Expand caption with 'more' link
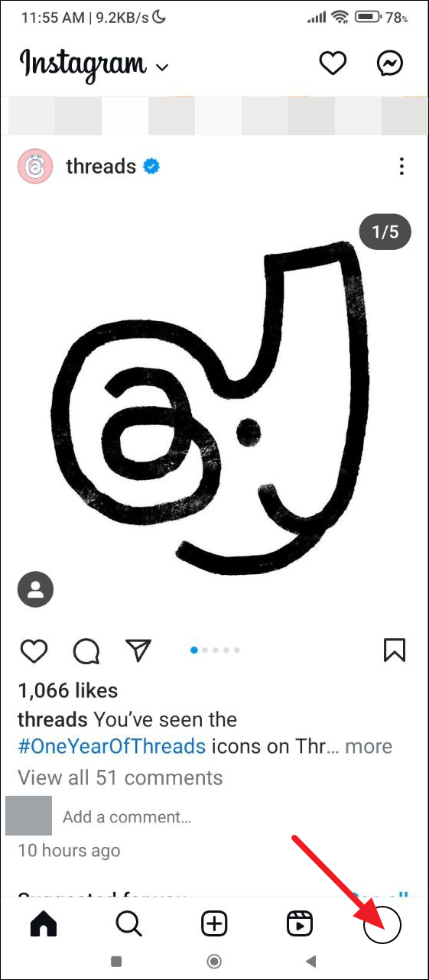The image size is (429, 980). pos(369,746)
